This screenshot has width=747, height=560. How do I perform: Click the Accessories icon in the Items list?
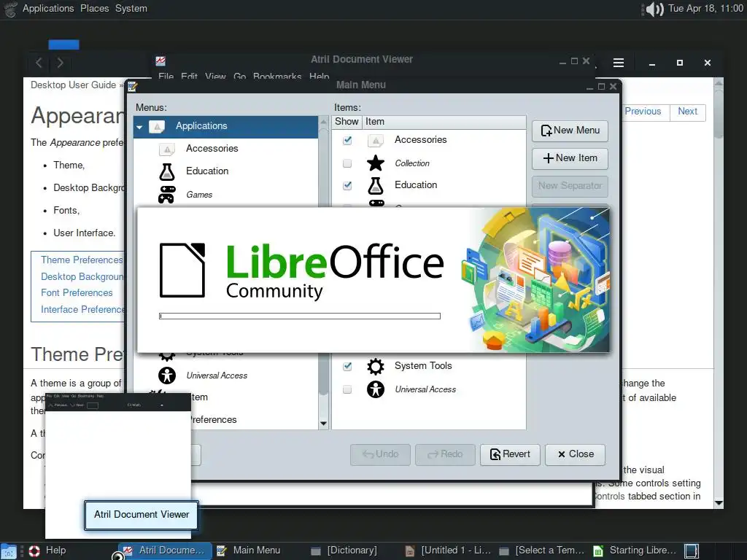tap(376, 140)
